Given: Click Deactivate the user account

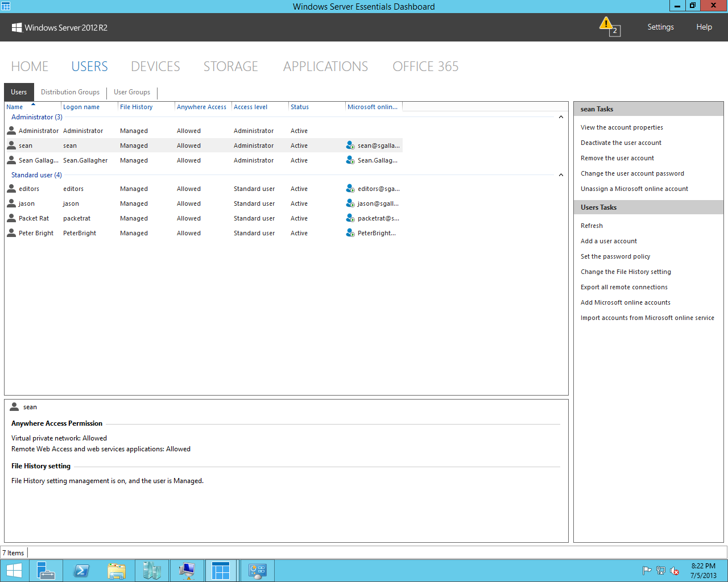Looking at the screenshot, I should tap(621, 143).
